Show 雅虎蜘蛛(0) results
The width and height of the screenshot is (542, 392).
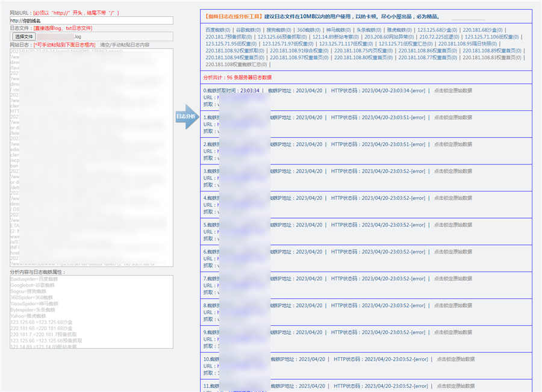pyautogui.click(x=399, y=30)
